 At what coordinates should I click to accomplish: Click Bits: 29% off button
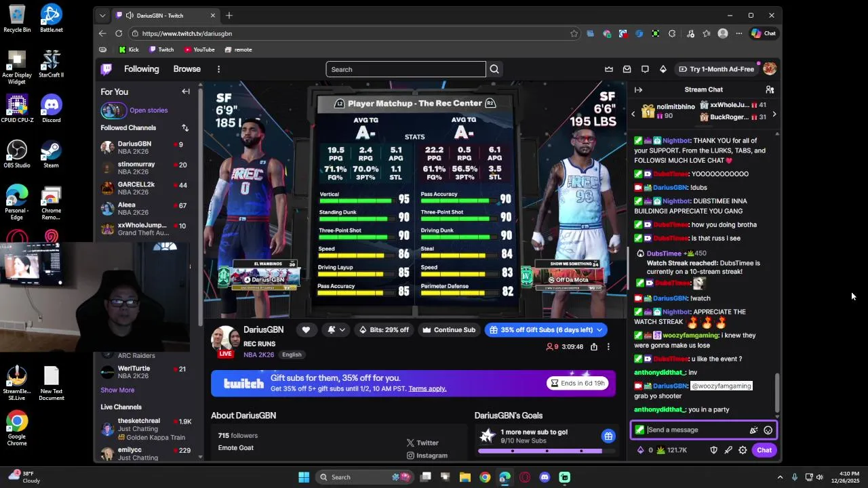click(384, 330)
